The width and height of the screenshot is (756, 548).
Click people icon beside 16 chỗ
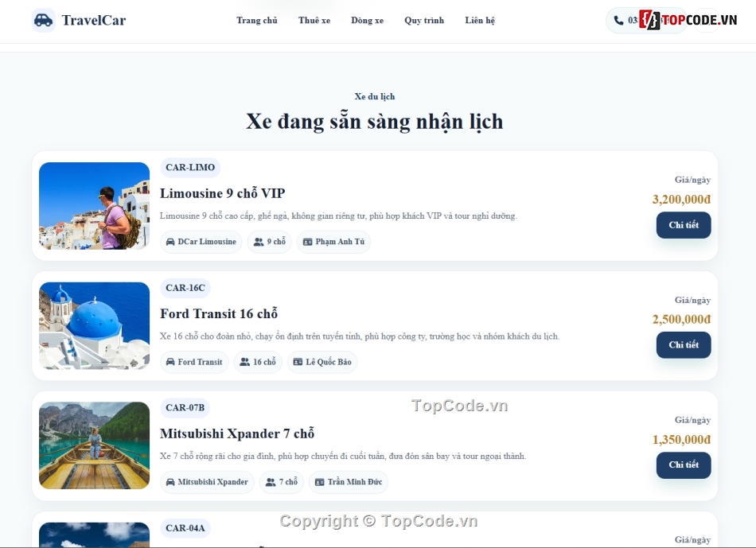point(245,362)
